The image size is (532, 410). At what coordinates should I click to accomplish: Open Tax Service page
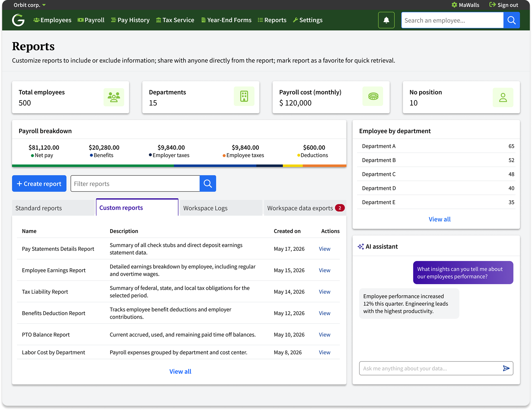pyautogui.click(x=175, y=20)
